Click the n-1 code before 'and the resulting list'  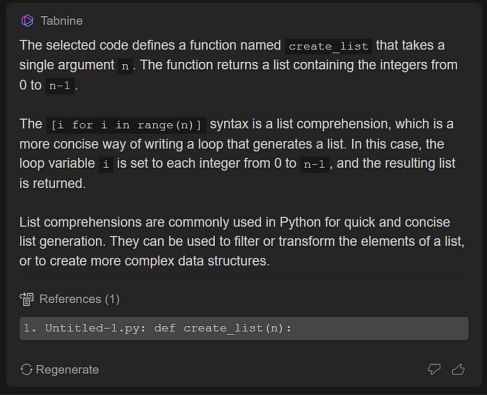[x=314, y=164]
